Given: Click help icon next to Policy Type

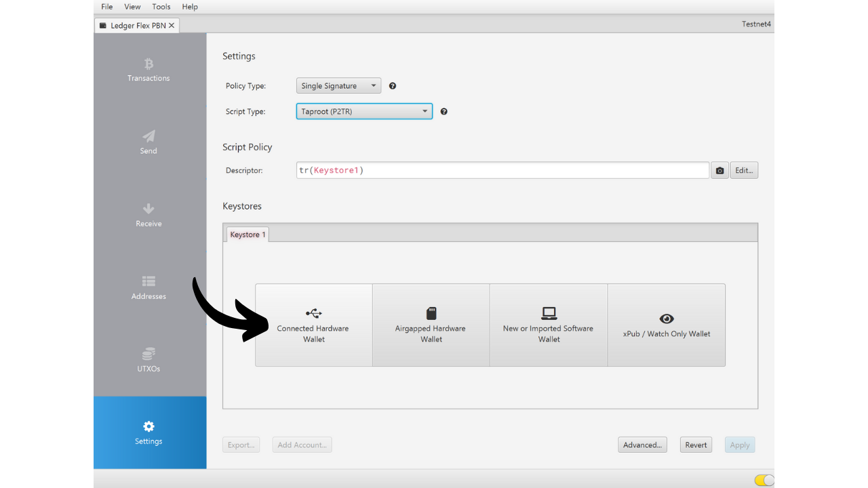Looking at the screenshot, I should click(393, 86).
